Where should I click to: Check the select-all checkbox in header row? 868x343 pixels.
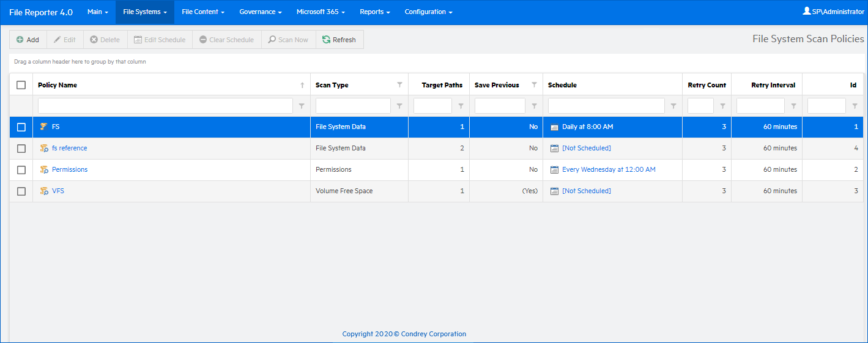click(x=21, y=85)
